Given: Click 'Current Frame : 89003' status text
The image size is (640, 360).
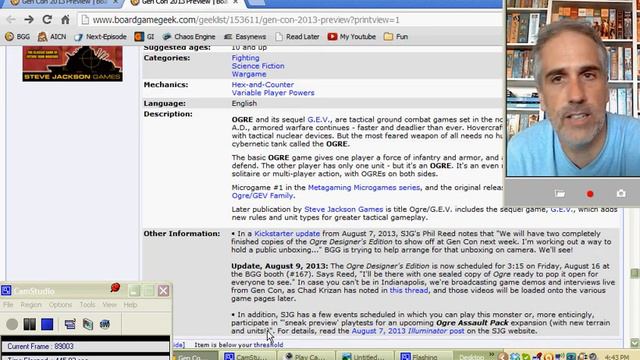Looking at the screenshot, I should pyautogui.click(x=40, y=347).
